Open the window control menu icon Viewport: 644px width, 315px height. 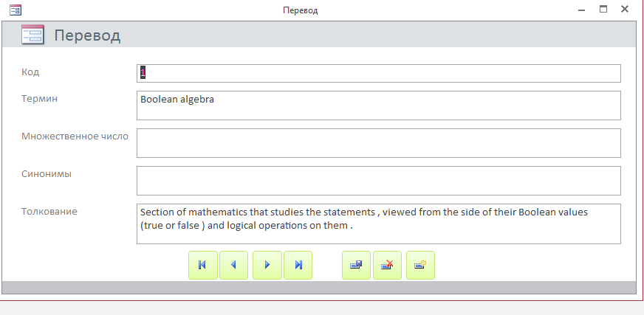16,10
